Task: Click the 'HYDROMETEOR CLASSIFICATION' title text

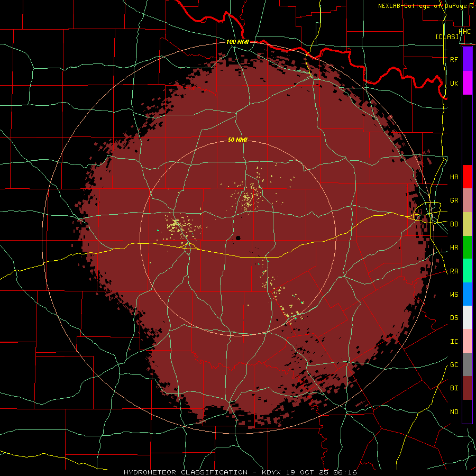Action: [186, 472]
